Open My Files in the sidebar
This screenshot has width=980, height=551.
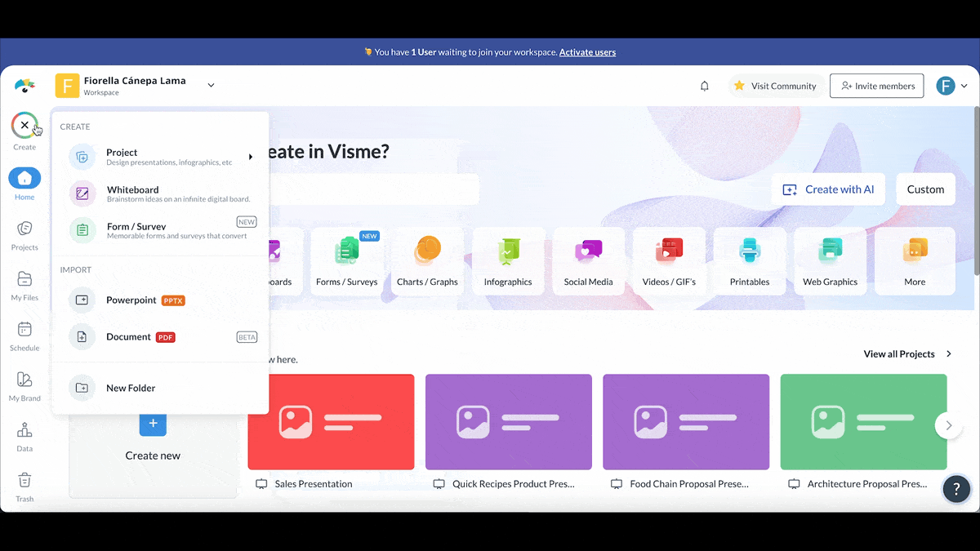[24, 286]
